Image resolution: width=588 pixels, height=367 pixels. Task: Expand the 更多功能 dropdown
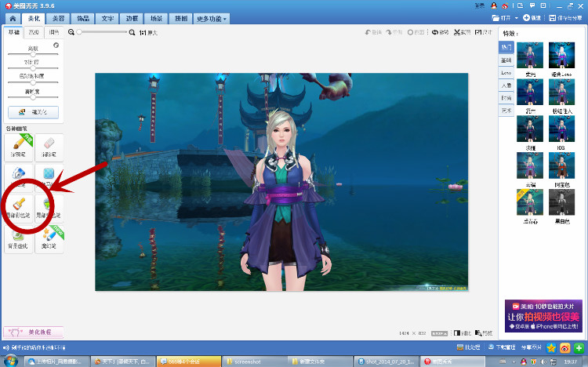pos(212,18)
